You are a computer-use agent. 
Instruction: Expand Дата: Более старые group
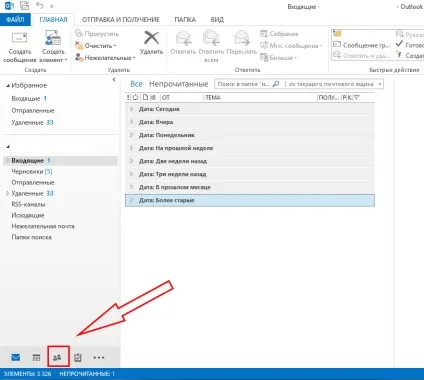pos(132,200)
